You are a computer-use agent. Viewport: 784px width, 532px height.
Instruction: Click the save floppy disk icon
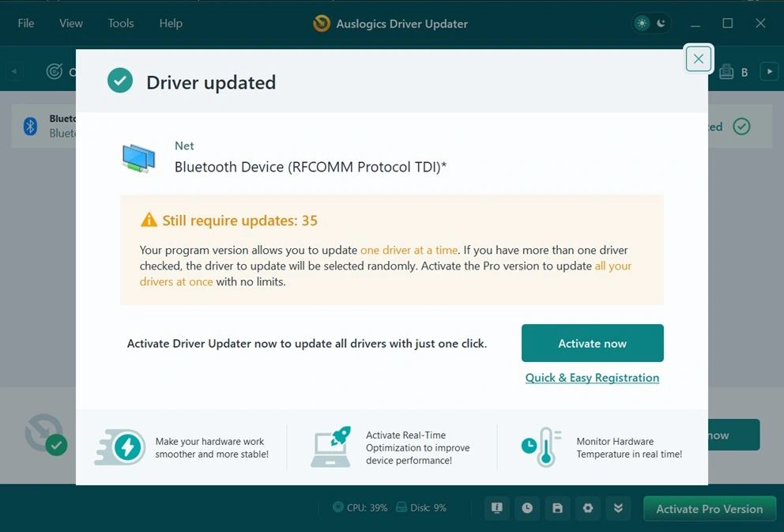click(557, 508)
